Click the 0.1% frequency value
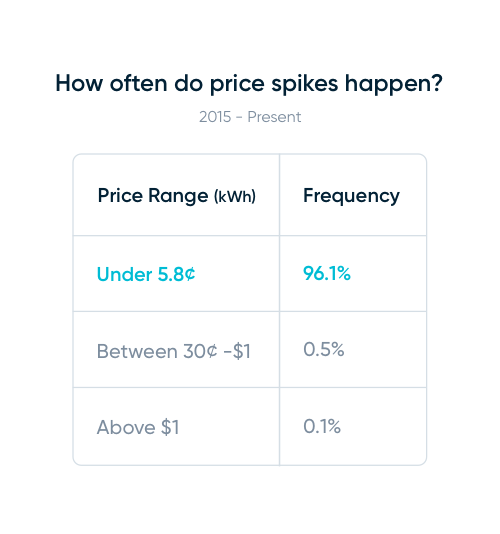The width and height of the screenshot is (500, 534). pos(322,426)
